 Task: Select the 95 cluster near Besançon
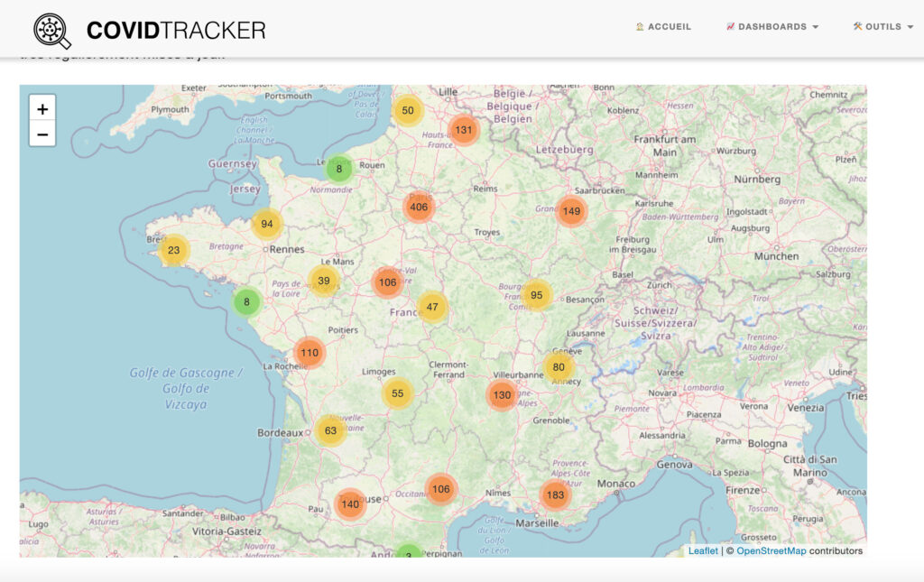click(x=536, y=294)
